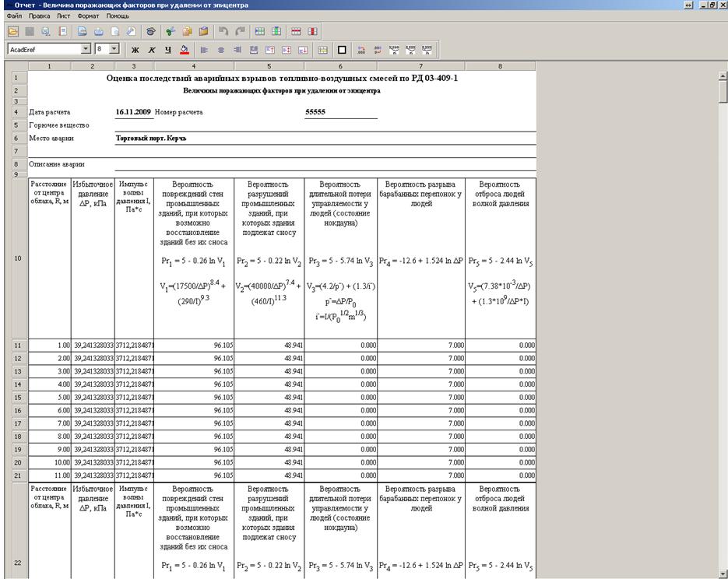
Task: Click the increase decimal places icon
Action: (x=361, y=50)
